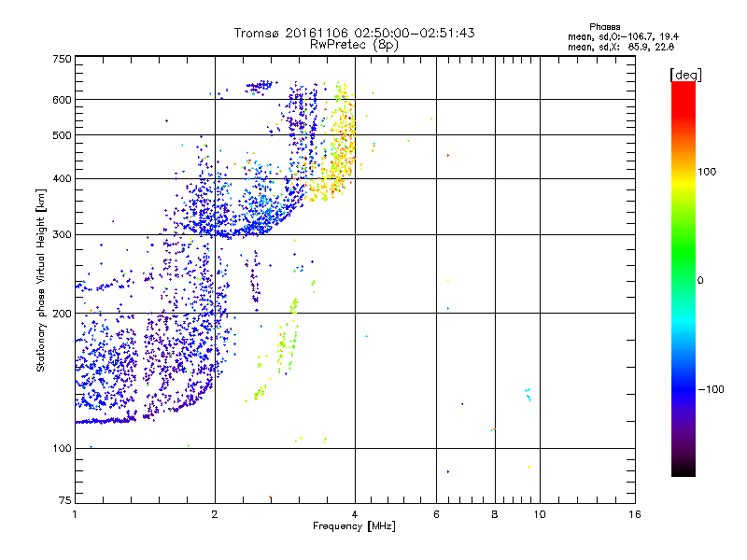The image size is (747, 560).
Task: Click the phase colorbar scale
Action: coord(684,278)
